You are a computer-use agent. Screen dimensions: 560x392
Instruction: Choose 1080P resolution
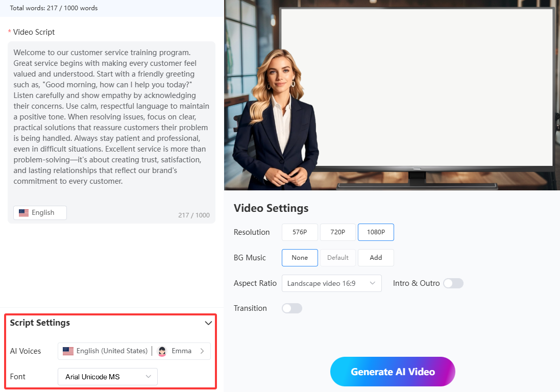(x=376, y=232)
